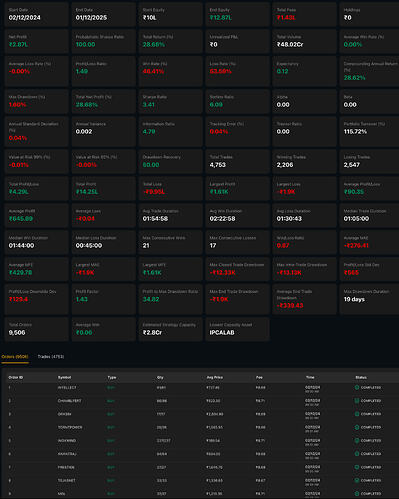This screenshot has width=399, height=499.
Task: Click the Time column header
Action: point(310,377)
